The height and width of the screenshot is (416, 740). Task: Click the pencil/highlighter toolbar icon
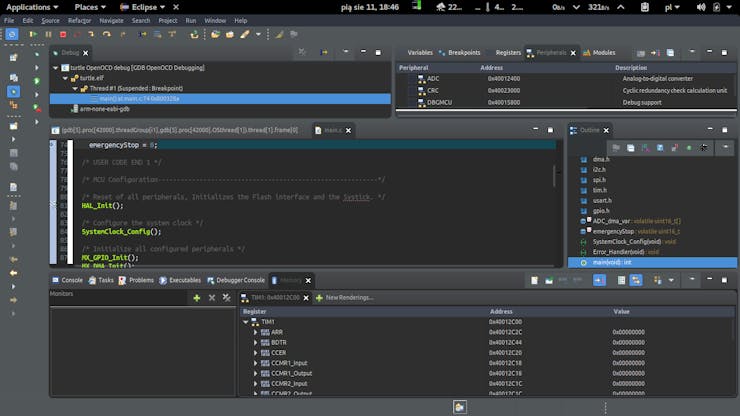click(245, 34)
